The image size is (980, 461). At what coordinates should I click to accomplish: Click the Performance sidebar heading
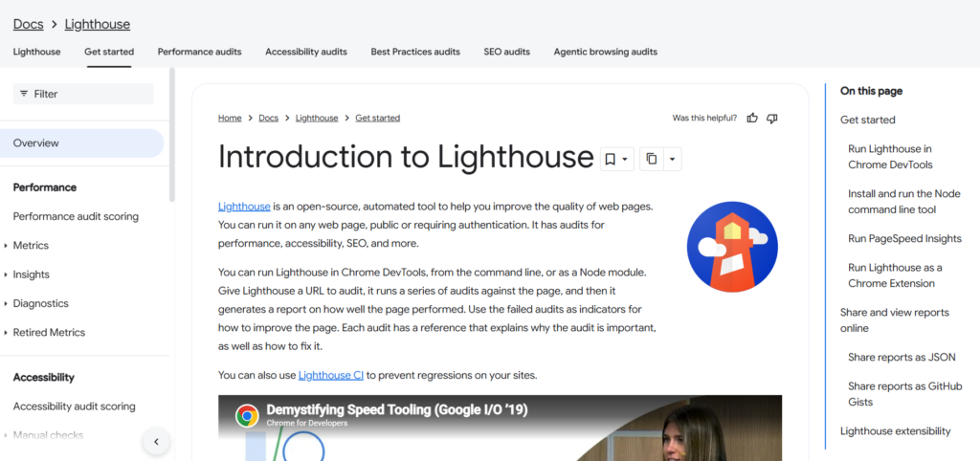[45, 187]
